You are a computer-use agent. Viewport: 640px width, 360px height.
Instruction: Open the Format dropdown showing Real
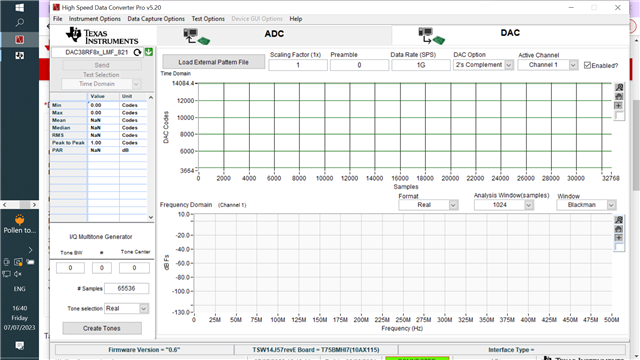point(428,205)
